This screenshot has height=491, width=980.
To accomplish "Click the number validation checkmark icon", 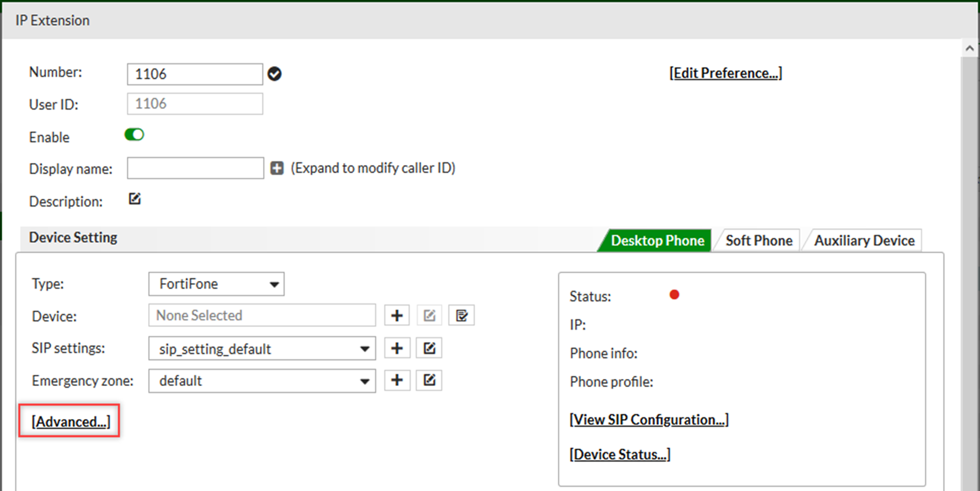I will click(274, 74).
